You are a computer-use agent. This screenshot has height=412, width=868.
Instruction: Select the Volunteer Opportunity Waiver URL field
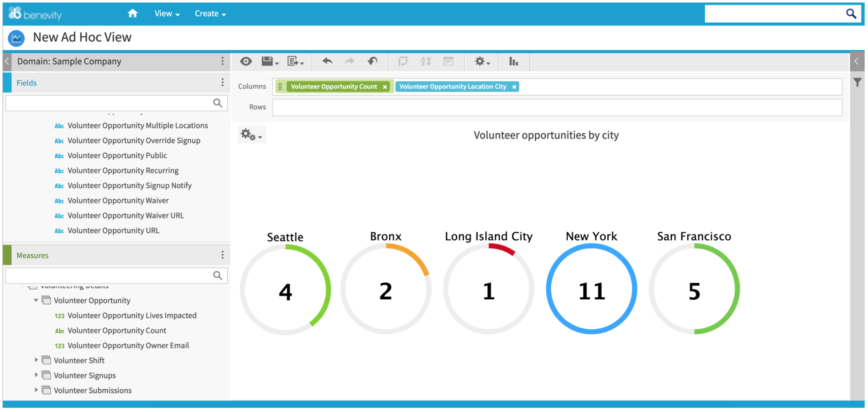[126, 216]
